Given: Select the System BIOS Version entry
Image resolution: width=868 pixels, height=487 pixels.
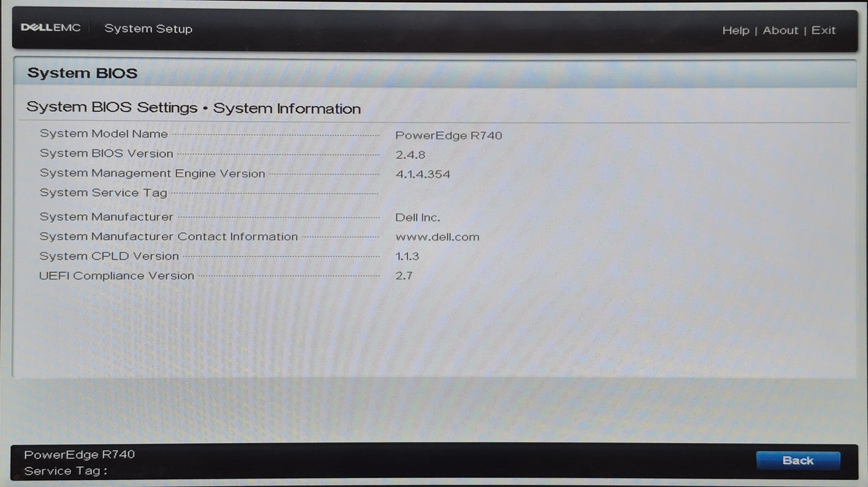Looking at the screenshot, I should pos(106,153).
